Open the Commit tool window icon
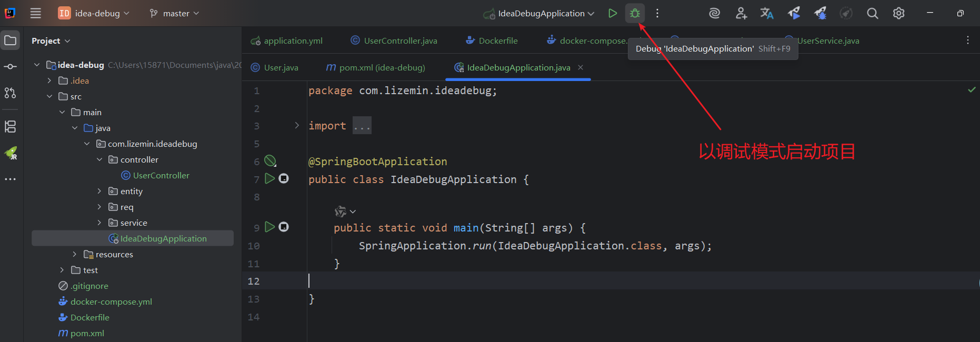The height and width of the screenshot is (342, 980). tap(10, 67)
